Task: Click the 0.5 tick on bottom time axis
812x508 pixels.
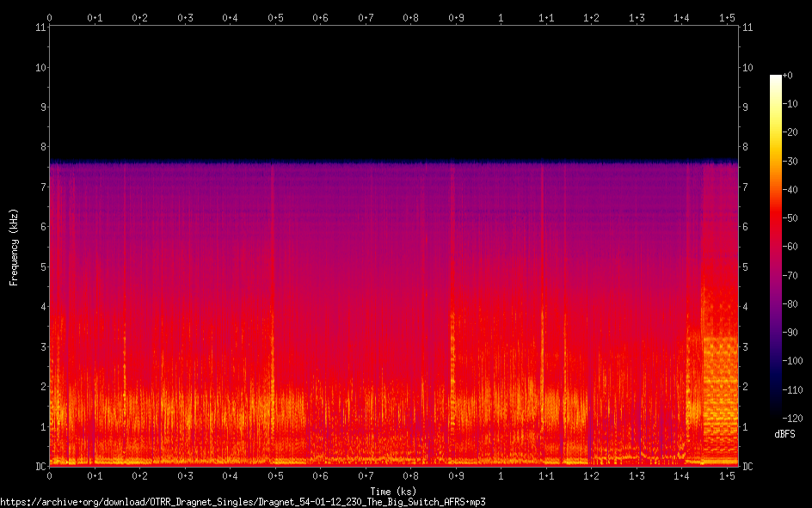Action: (275, 475)
